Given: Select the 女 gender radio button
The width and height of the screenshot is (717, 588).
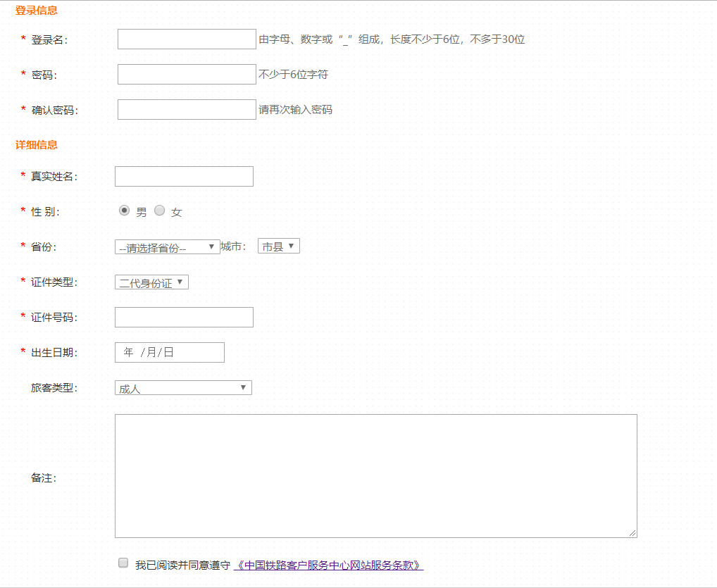Looking at the screenshot, I should pos(160,211).
